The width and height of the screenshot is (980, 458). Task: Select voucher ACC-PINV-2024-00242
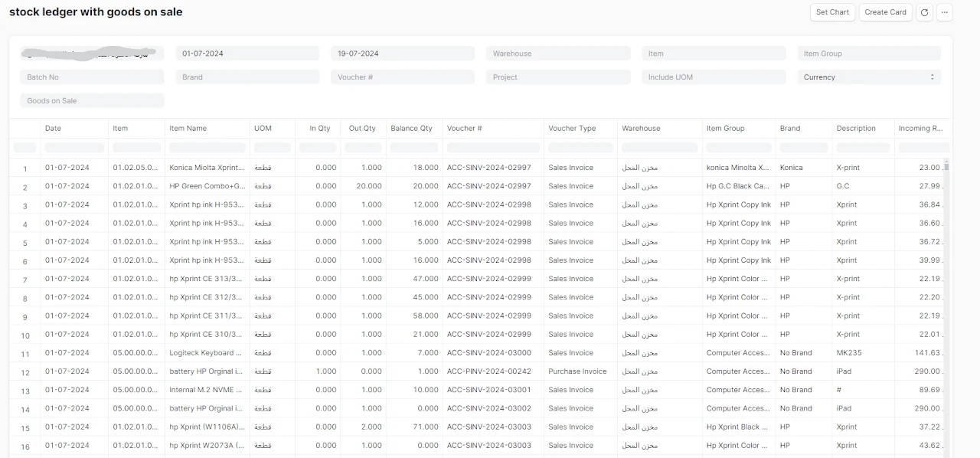(488, 371)
